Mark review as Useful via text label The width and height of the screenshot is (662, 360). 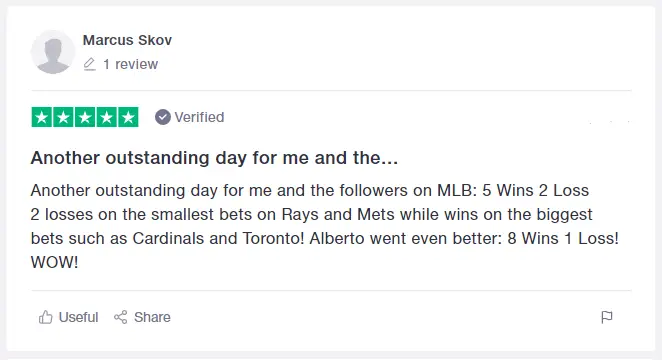click(x=78, y=317)
